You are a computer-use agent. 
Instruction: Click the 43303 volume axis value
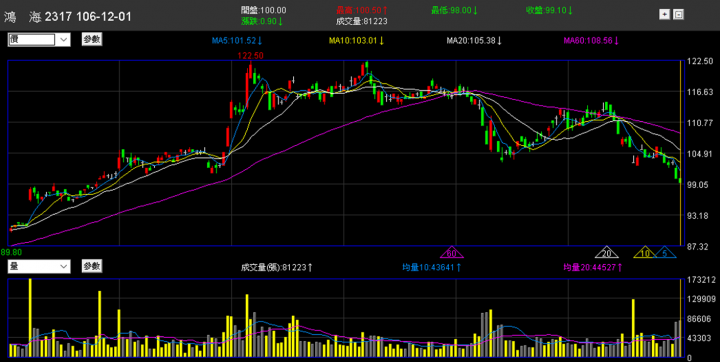(x=700, y=338)
